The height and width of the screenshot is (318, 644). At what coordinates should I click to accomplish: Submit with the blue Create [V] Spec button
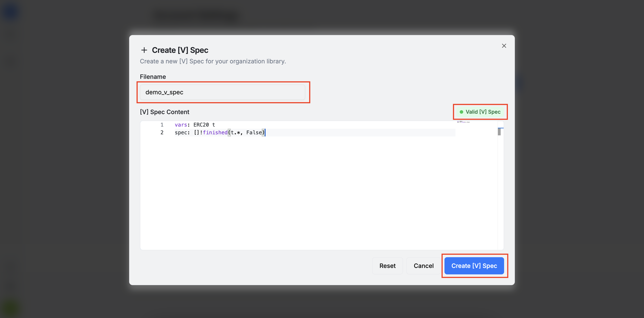click(x=474, y=266)
